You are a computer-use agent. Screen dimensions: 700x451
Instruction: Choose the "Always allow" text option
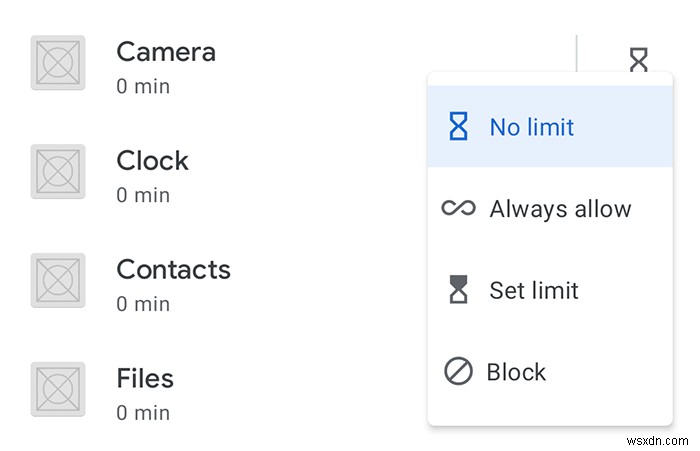point(560,209)
